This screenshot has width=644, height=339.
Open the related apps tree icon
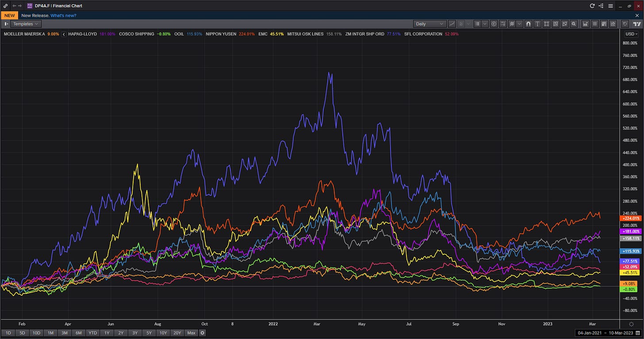[x=601, y=6]
